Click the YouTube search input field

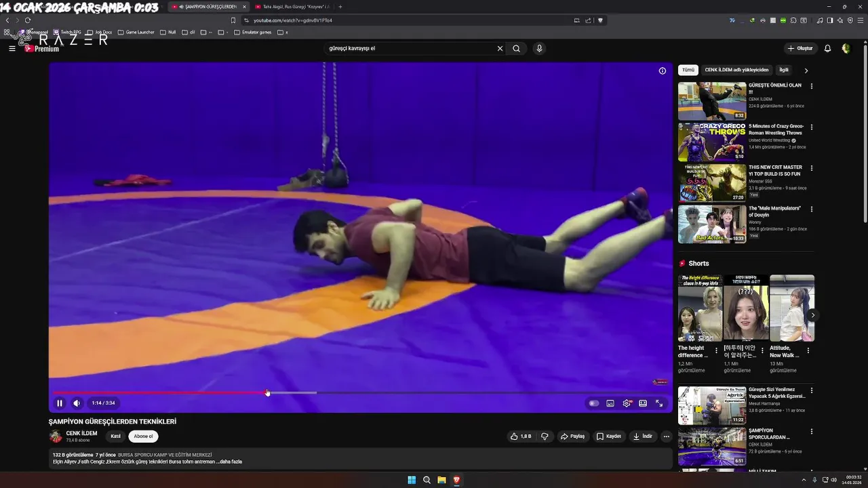pyautogui.click(x=410, y=48)
